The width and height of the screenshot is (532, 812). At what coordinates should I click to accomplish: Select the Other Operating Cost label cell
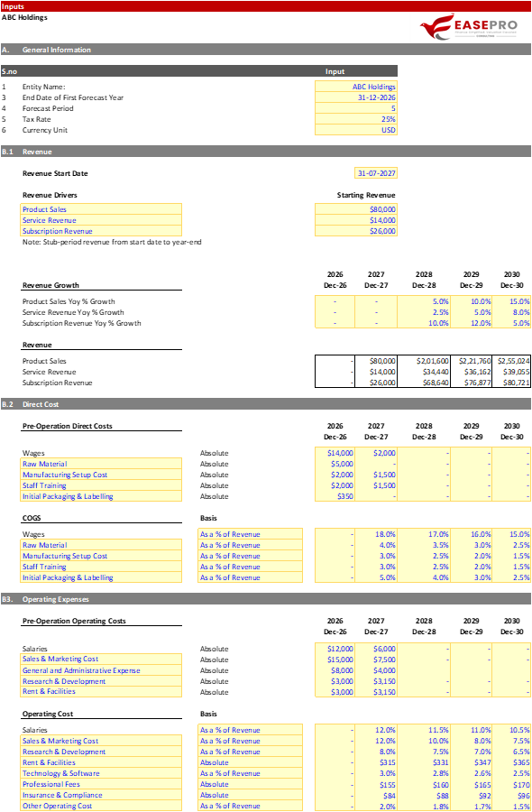pyautogui.click(x=101, y=806)
